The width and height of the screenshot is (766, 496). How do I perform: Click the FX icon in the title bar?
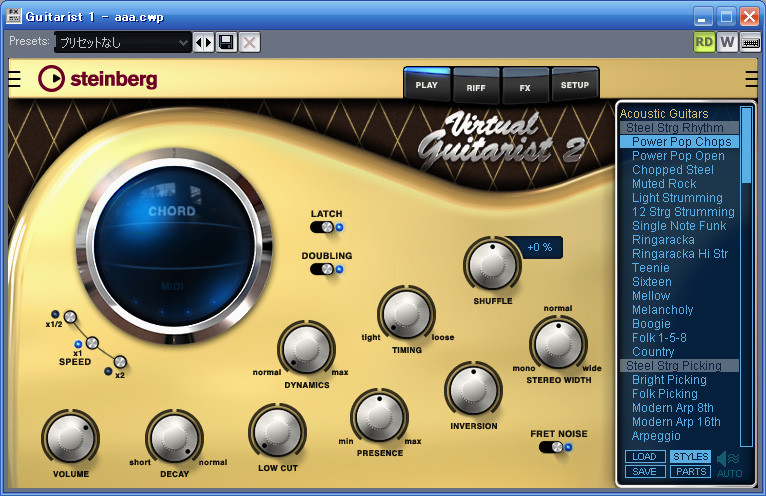pyautogui.click(x=14, y=16)
